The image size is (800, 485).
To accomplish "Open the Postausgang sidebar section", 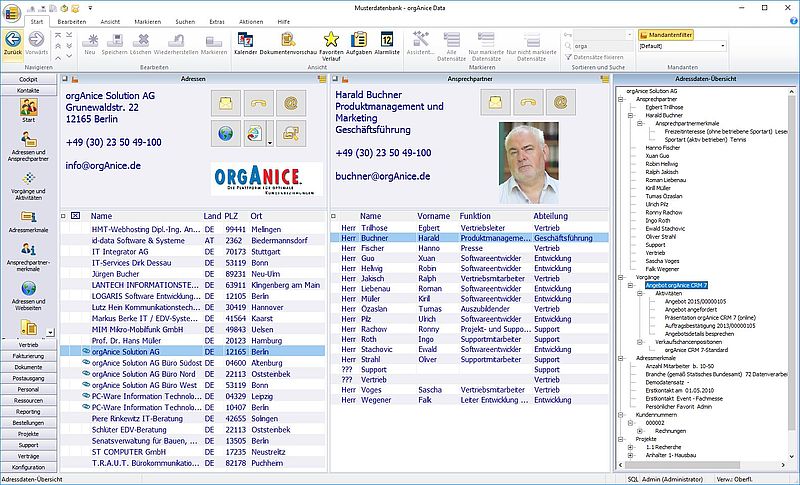I will coord(29,378).
